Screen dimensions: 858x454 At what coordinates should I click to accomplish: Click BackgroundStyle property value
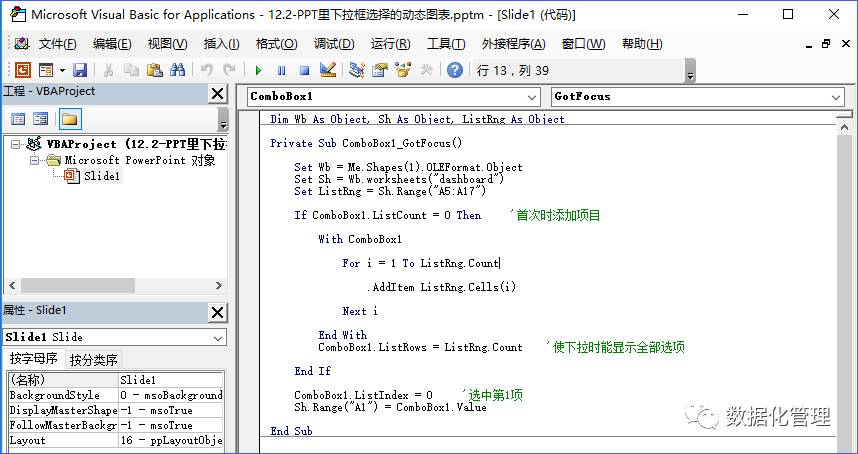171,395
